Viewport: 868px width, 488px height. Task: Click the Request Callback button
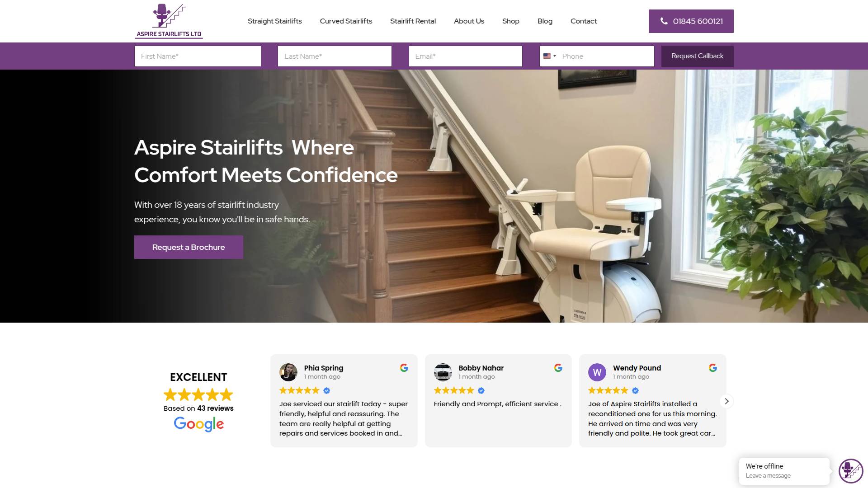click(698, 56)
